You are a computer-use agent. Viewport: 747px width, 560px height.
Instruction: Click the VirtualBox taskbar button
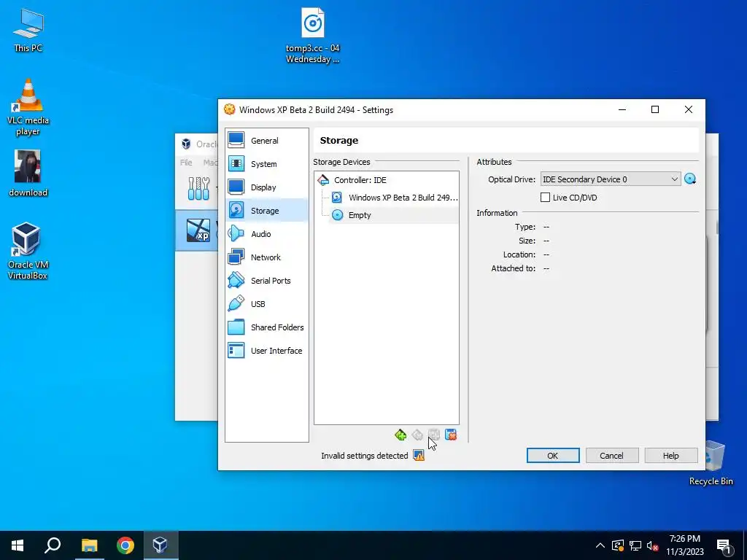point(160,545)
